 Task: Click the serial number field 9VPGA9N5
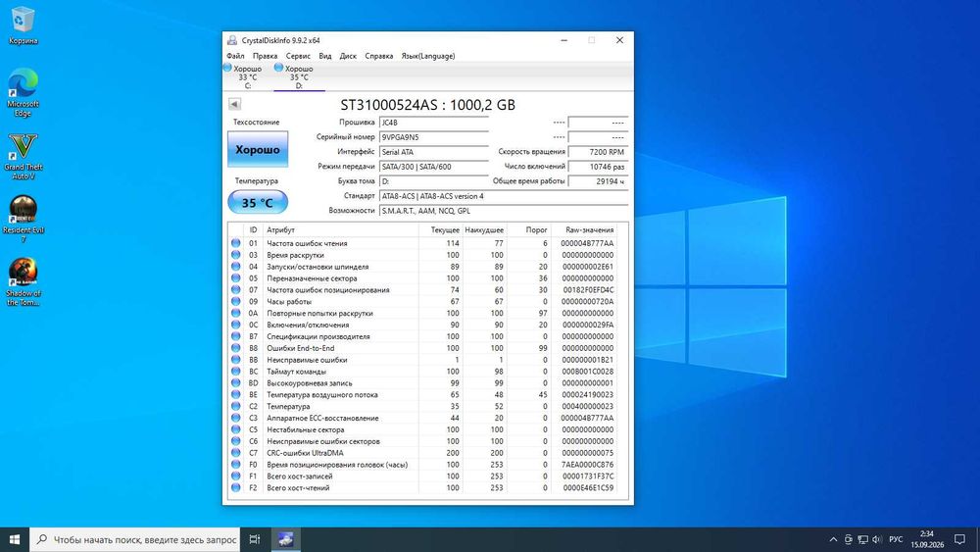pyautogui.click(x=434, y=137)
